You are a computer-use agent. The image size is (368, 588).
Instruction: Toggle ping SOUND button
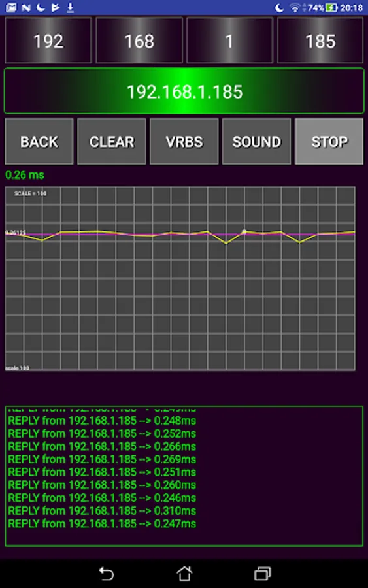(x=256, y=141)
